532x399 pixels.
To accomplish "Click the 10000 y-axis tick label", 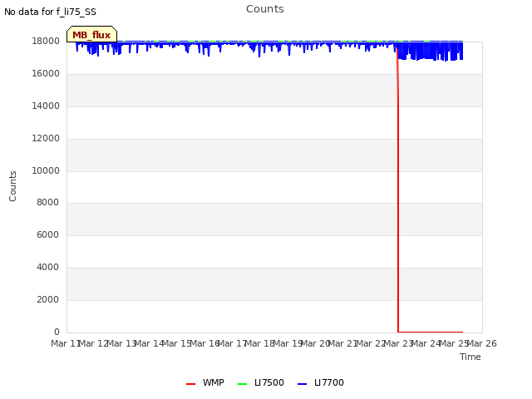I will coord(46,170).
